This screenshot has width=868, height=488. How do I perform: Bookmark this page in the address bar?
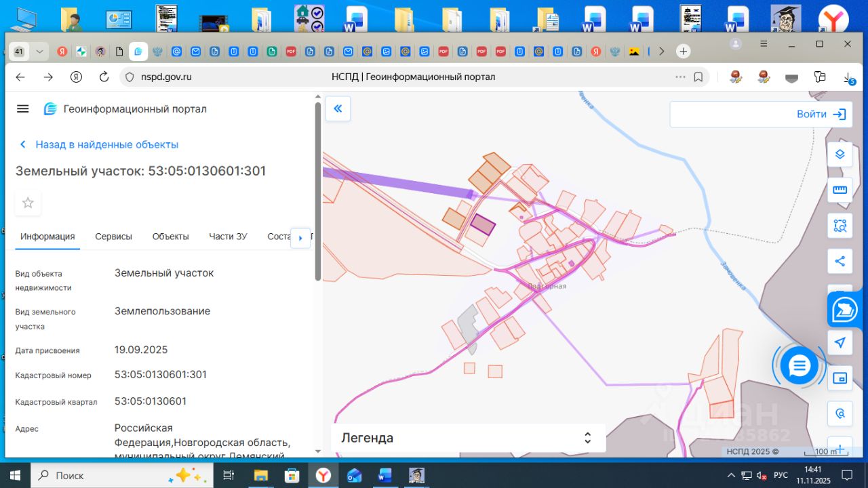698,77
